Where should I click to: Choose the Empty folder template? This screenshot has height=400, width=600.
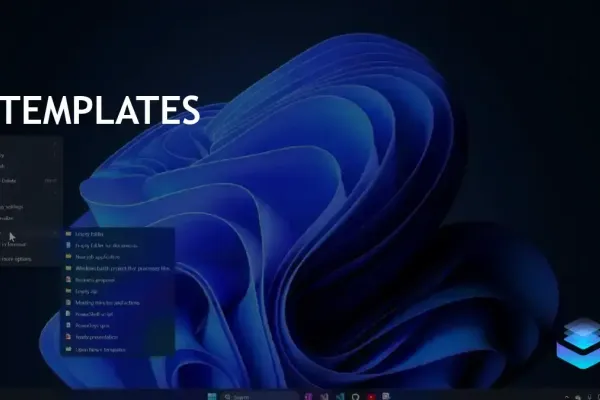coord(117,234)
